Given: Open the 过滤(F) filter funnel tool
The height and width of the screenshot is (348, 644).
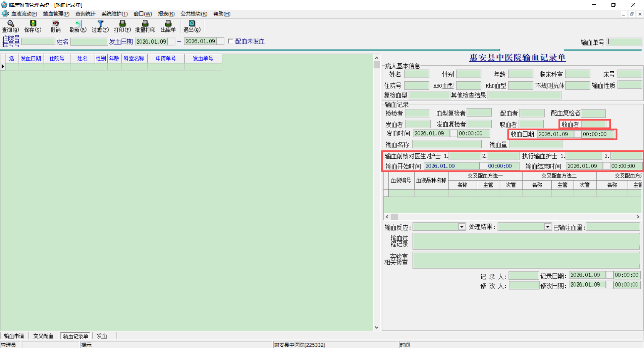Looking at the screenshot, I should point(100,26).
